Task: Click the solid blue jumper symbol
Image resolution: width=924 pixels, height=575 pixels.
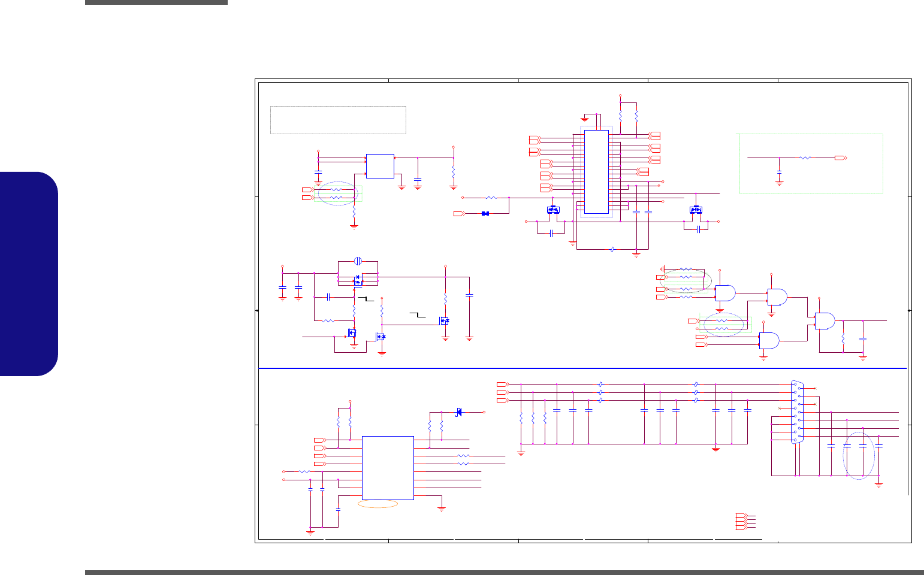Action: [485, 213]
